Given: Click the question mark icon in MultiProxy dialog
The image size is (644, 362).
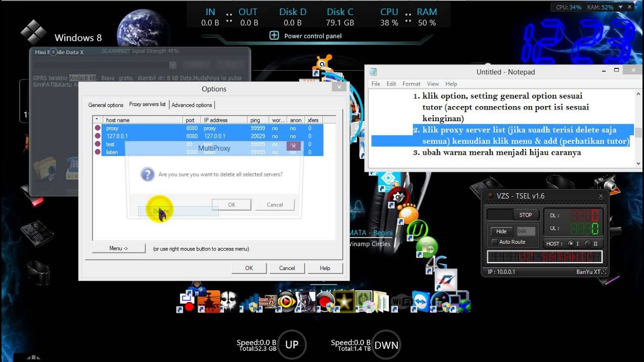Looking at the screenshot, I should tap(147, 174).
